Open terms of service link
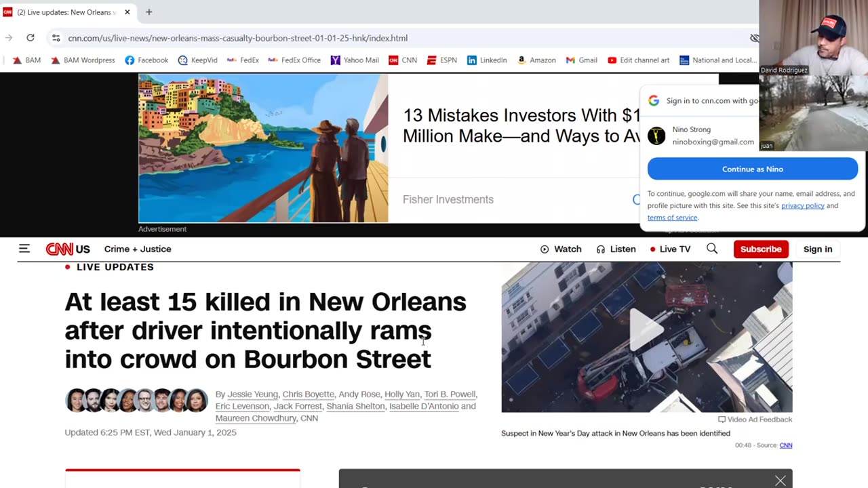This screenshot has width=868, height=488. [672, 218]
